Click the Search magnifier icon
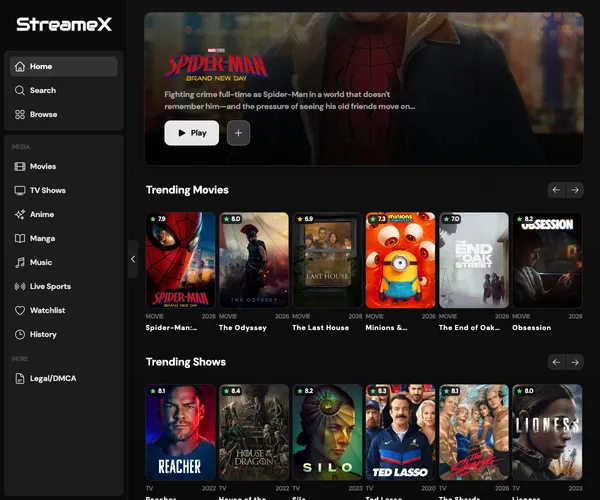The width and height of the screenshot is (600, 500). tap(20, 91)
